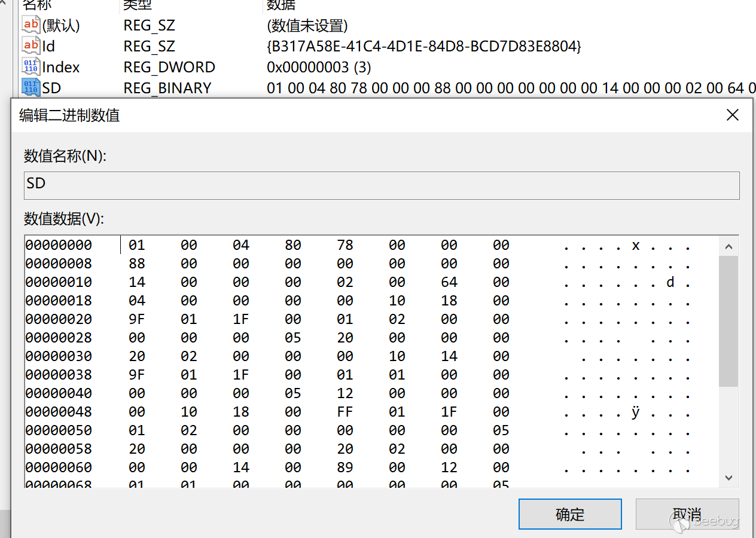Close the 编辑二进制数值 dialog with X

tap(732, 115)
